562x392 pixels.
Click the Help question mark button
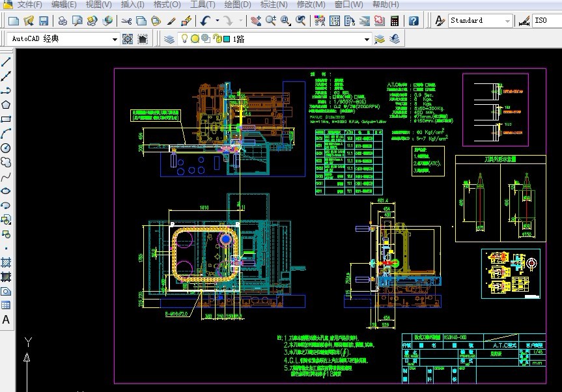pyautogui.click(x=415, y=20)
